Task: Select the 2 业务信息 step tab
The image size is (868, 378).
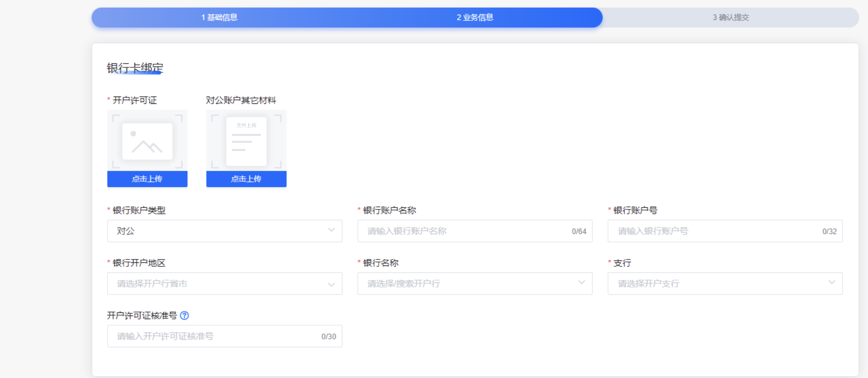Action: click(x=475, y=17)
